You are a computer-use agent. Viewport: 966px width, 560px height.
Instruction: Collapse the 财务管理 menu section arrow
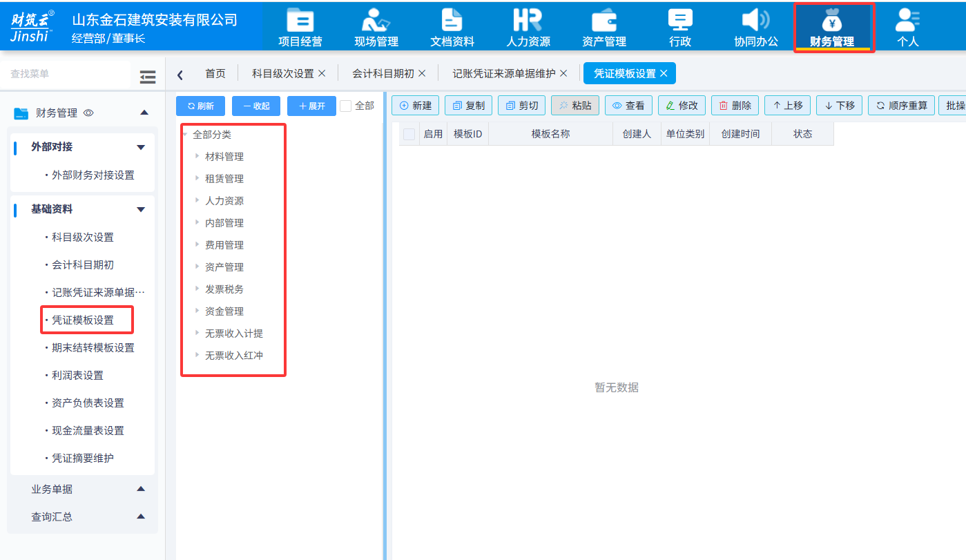coord(144,113)
